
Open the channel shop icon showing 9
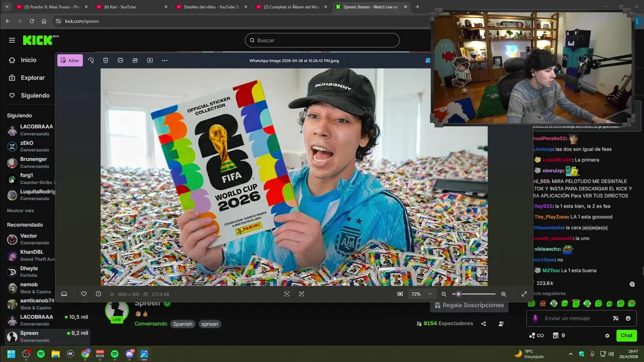pos(559,336)
